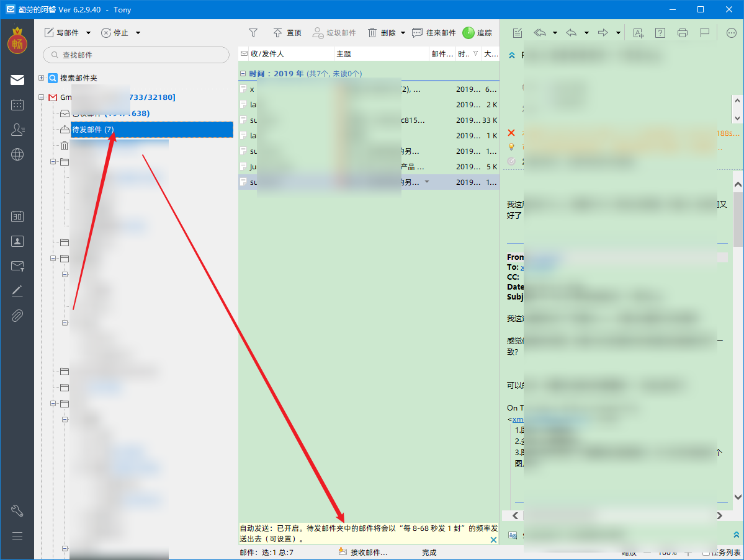Collapse the Gmail account tree node
744x560 pixels.
point(42,97)
